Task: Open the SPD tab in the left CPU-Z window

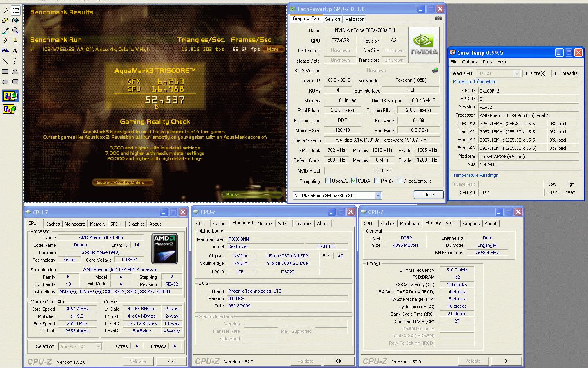Action: 114,224
